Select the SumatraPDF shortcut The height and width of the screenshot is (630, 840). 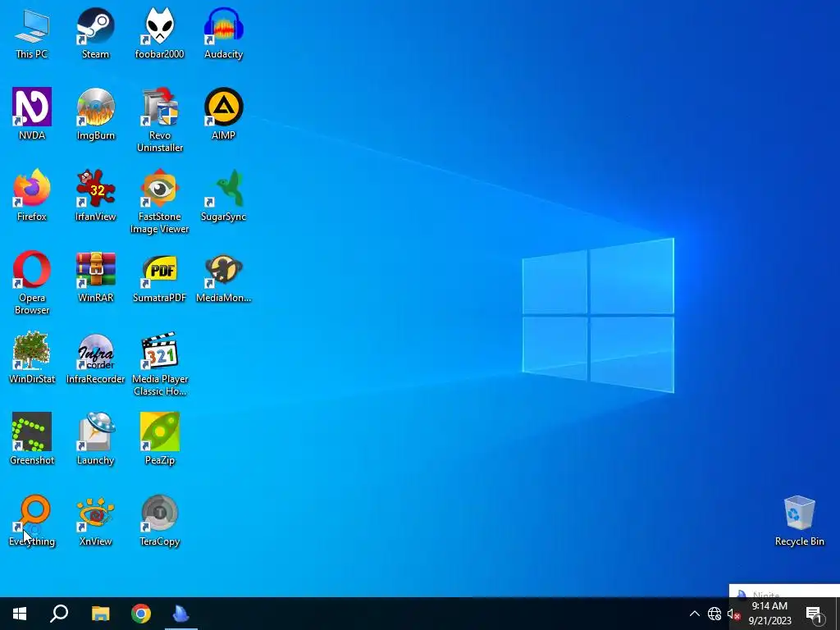coord(160,277)
